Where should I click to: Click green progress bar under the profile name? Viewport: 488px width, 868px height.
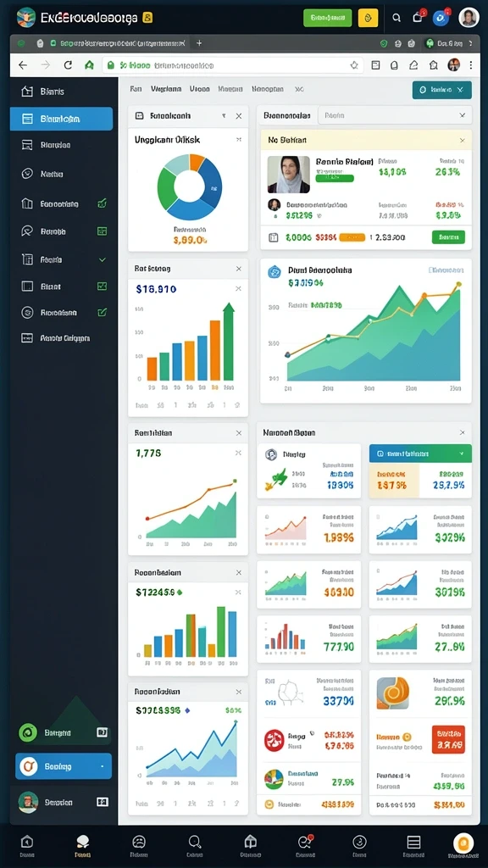[335, 178]
